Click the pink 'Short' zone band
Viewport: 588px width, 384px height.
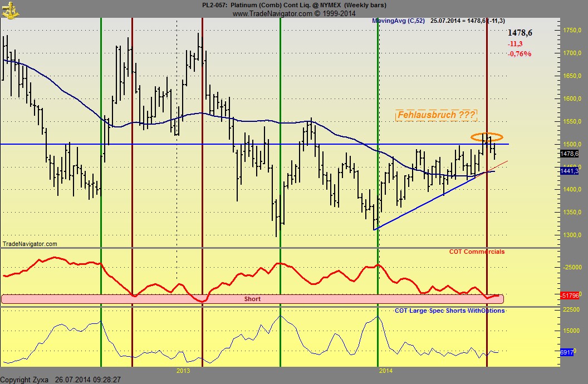click(x=252, y=299)
